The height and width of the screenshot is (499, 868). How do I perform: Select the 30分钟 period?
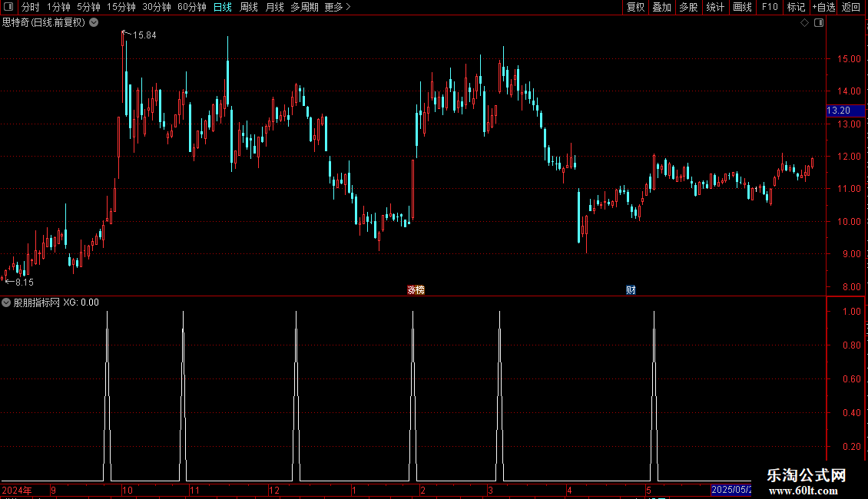157,7
